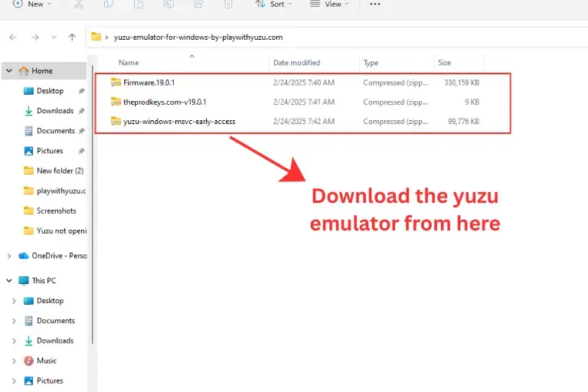The image size is (588, 392).
Task: Open Yuzu not opening folder in sidebar
Action: coord(61,230)
